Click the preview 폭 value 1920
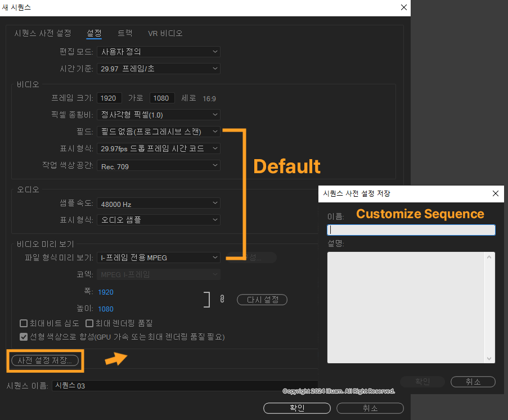 pyautogui.click(x=106, y=292)
